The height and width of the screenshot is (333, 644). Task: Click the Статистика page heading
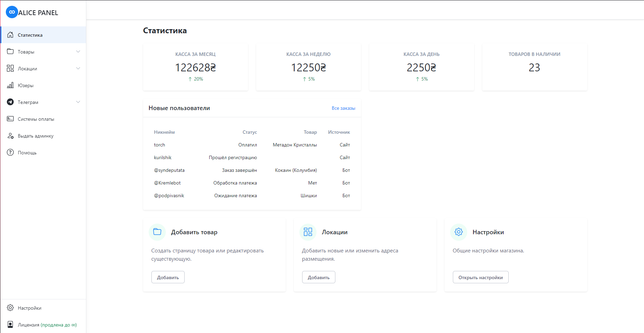(165, 31)
